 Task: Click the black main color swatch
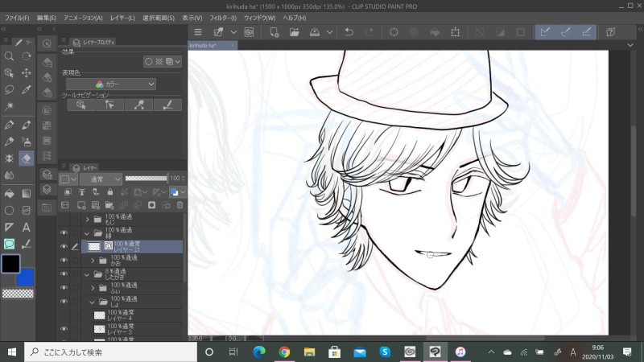[11, 263]
